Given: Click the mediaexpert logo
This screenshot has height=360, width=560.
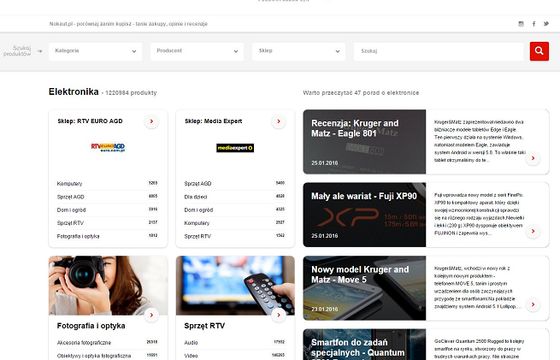Looking at the screenshot, I should click(x=235, y=148).
